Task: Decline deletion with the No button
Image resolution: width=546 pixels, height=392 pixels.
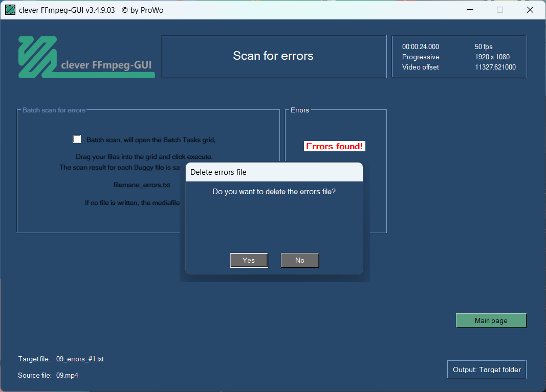Action: point(299,260)
